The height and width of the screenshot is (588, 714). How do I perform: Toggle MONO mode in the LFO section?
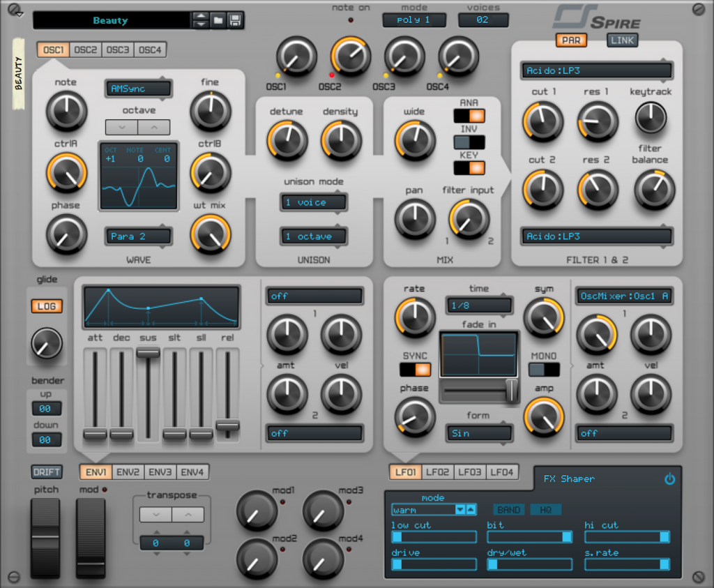click(x=544, y=370)
